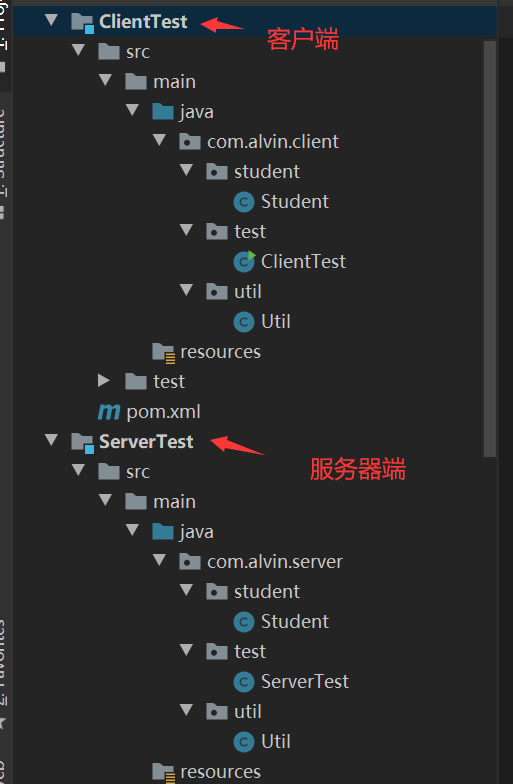Open Student class in client package
This screenshot has height=784, width=513.
point(295,202)
